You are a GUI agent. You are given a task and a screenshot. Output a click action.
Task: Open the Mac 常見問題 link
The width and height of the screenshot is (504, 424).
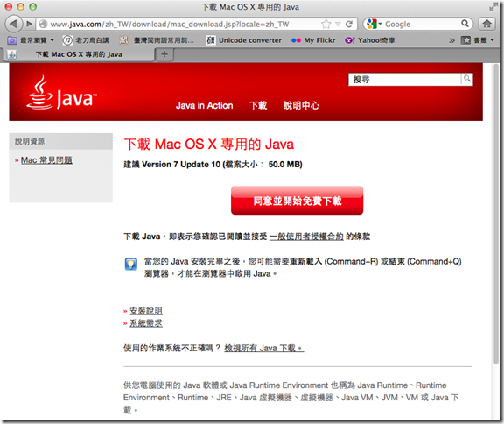point(46,160)
